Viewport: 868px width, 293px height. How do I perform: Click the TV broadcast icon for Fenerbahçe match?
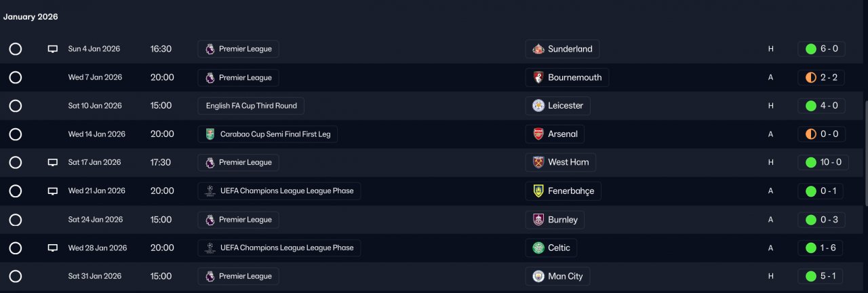53,191
